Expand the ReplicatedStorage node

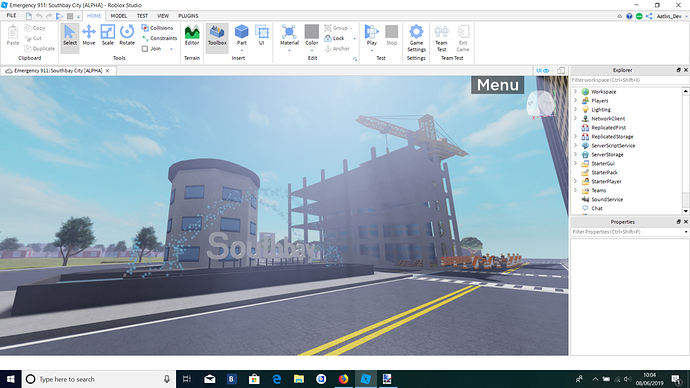575,136
